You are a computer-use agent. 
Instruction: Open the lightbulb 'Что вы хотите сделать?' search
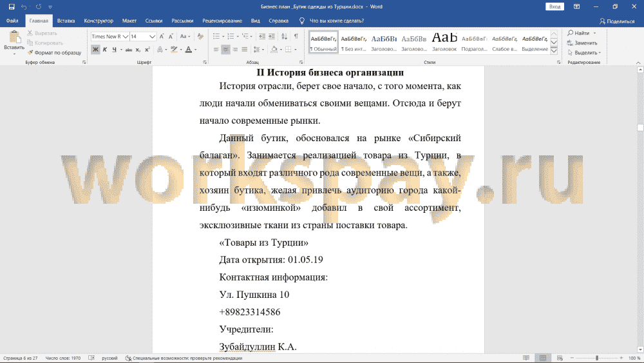[x=302, y=21]
